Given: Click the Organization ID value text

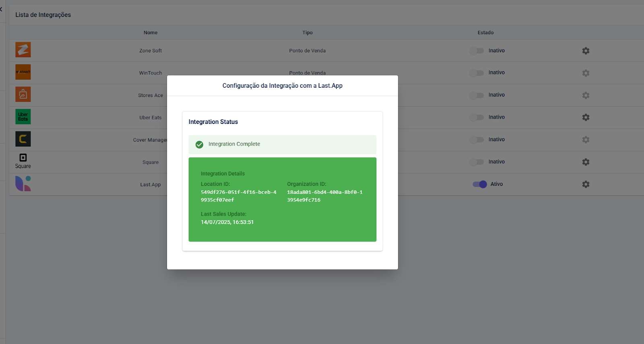Looking at the screenshot, I should coord(324,196).
